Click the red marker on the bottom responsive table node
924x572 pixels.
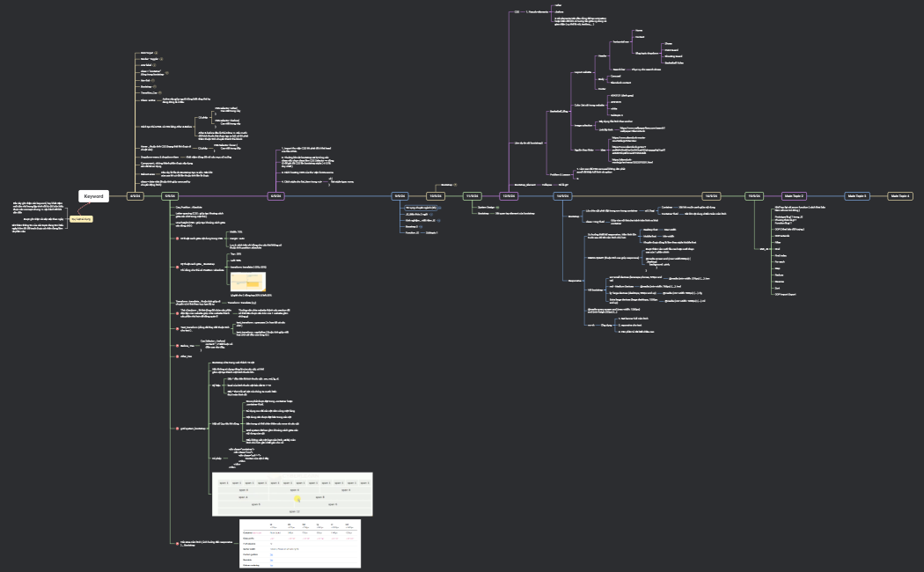[x=177, y=543]
